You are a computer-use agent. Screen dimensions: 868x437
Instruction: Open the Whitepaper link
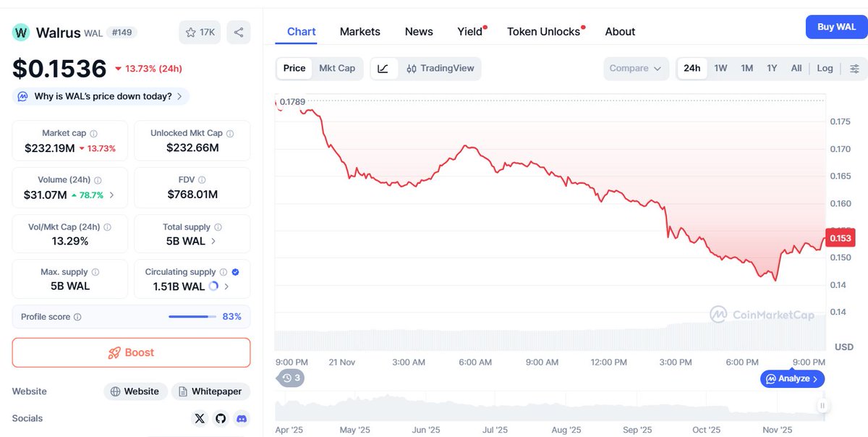(x=210, y=391)
